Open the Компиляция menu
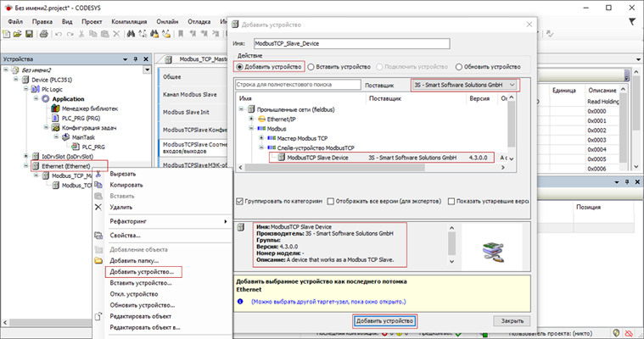644x339 pixels. coord(129,21)
